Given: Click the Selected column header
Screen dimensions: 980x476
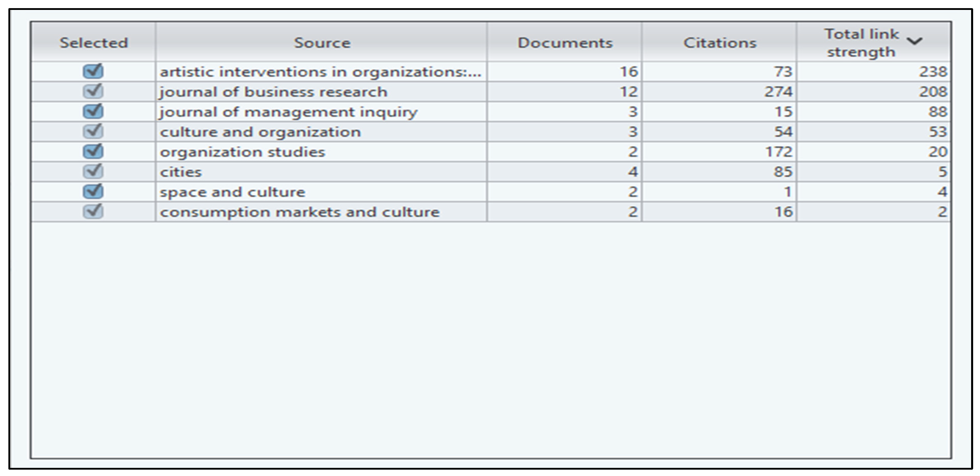Looking at the screenshot, I should coord(94,43).
